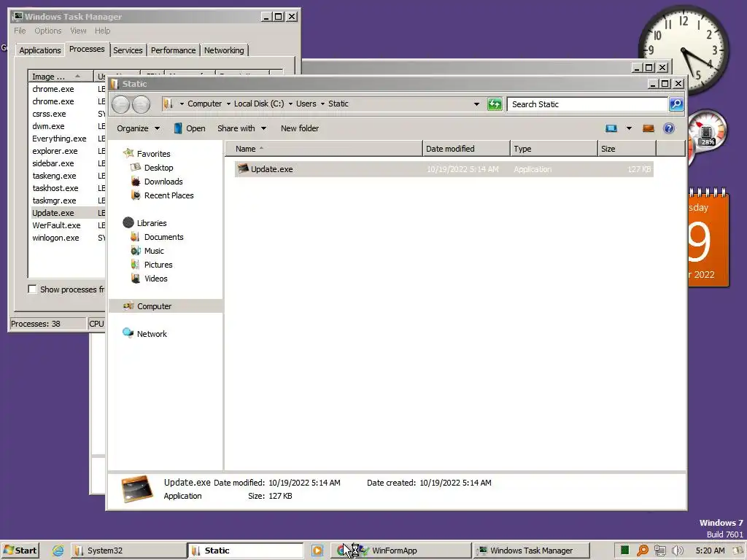Screen dimensions: 747x560
Task: Expand the arrow after Computer in breadcrumb
Action: (228, 104)
